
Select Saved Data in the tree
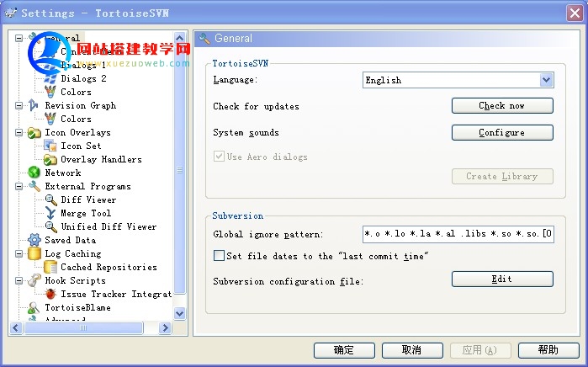(70, 240)
